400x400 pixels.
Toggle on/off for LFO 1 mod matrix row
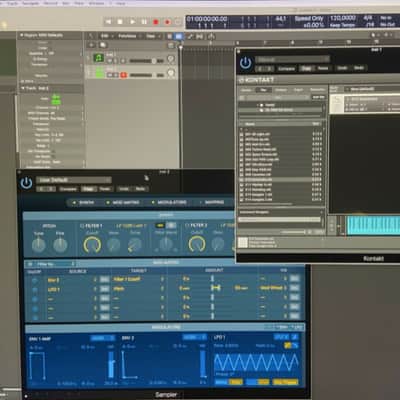coord(35,290)
